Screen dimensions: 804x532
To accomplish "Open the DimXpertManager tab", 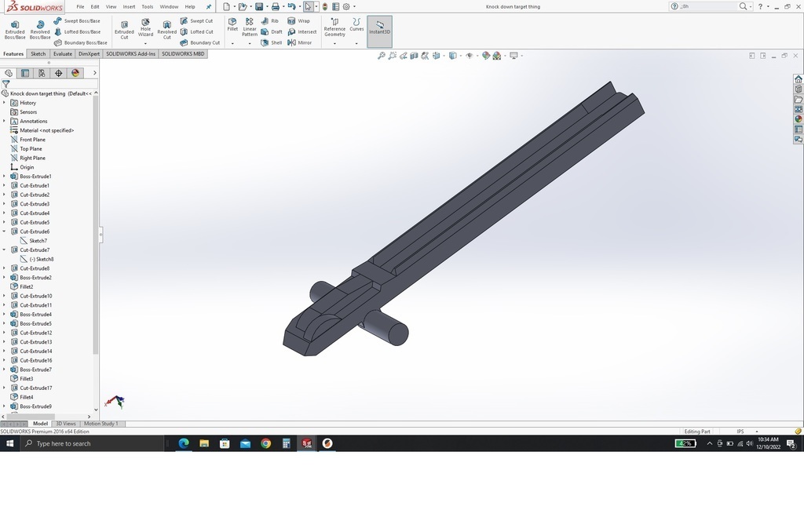I will click(x=58, y=73).
